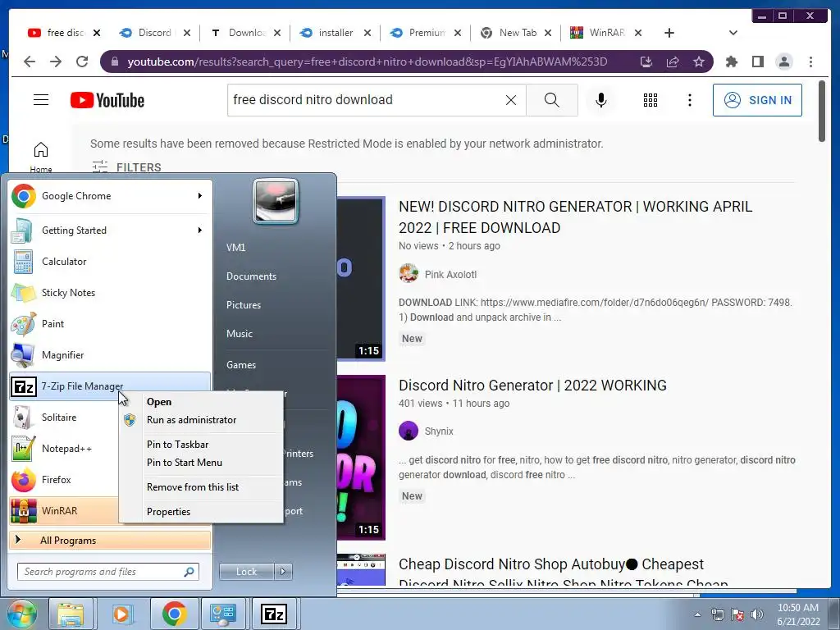Open Calculator from the Start menu
The image size is (840, 630).
pos(110,262)
